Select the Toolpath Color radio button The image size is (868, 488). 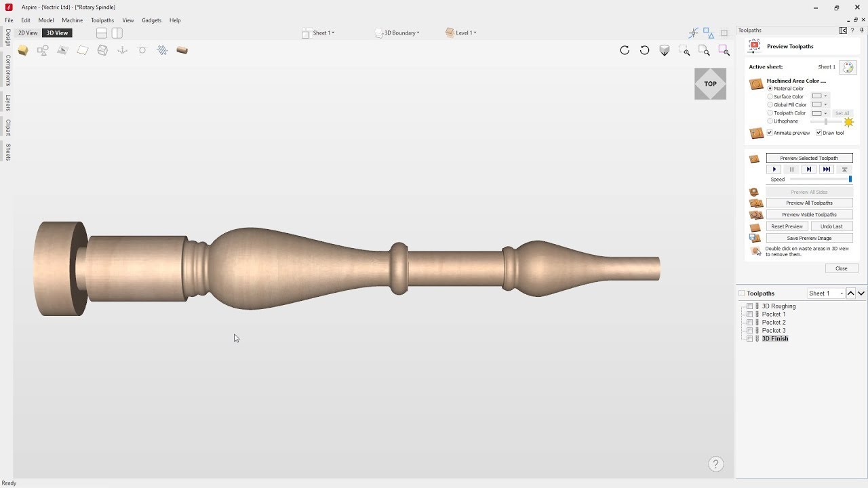point(770,113)
